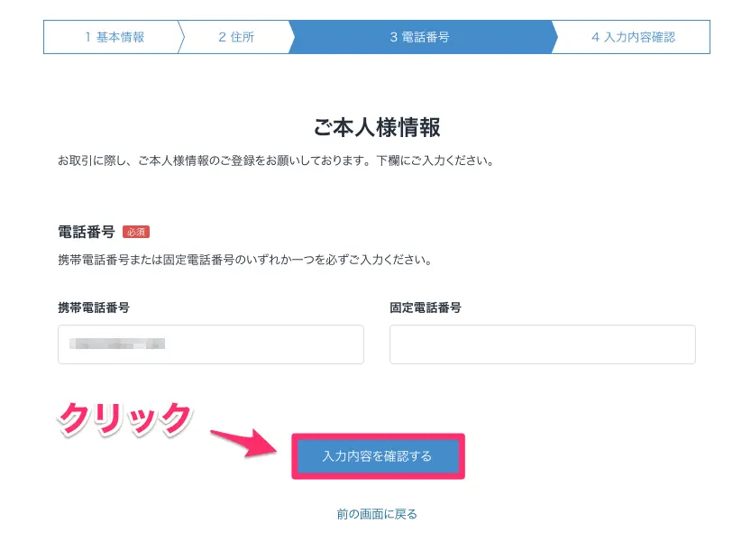Screen dimensions: 742x560
Task: Click the red 必須 required badge
Action: click(x=136, y=232)
